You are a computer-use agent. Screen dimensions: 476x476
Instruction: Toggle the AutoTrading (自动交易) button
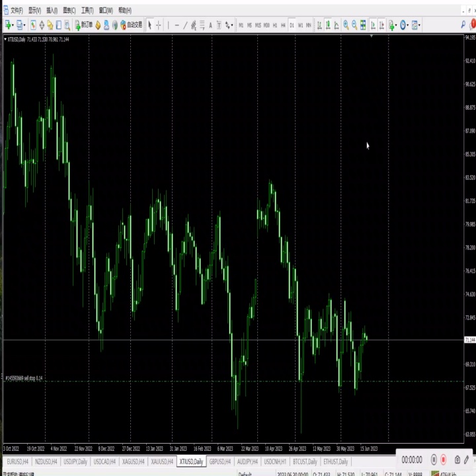(x=132, y=25)
